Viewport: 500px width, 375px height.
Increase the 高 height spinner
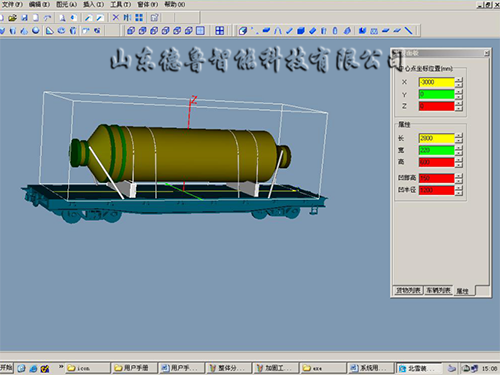pos(459,160)
